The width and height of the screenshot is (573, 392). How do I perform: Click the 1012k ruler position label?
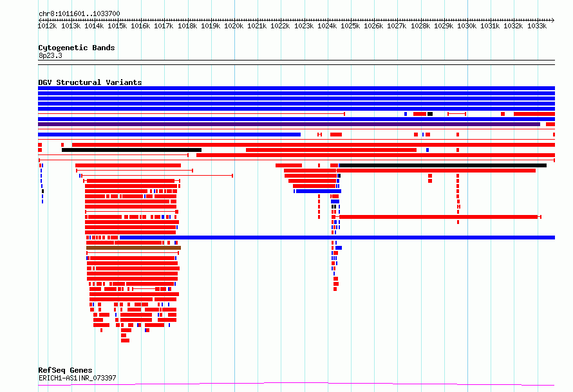[x=47, y=26]
